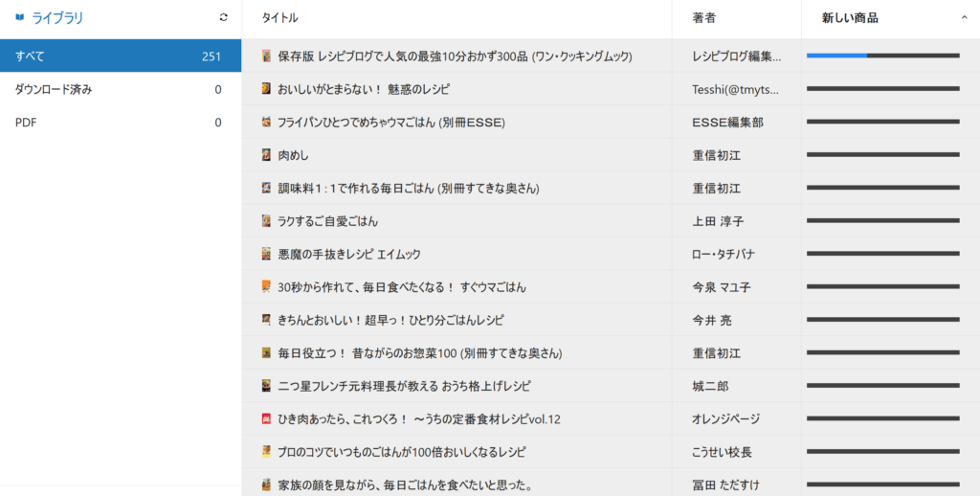Click author レシピブログ編集… cell
980x496 pixels.
pyautogui.click(x=736, y=56)
